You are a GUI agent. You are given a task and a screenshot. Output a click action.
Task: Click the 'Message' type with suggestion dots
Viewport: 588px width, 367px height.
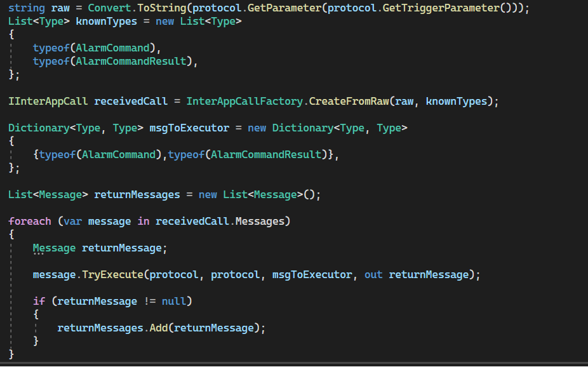pos(54,248)
